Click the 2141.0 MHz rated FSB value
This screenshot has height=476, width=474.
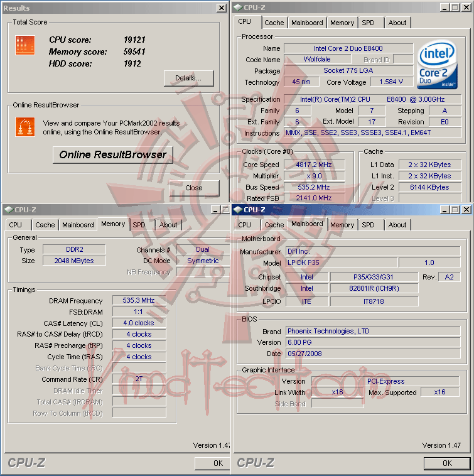click(314, 198)
